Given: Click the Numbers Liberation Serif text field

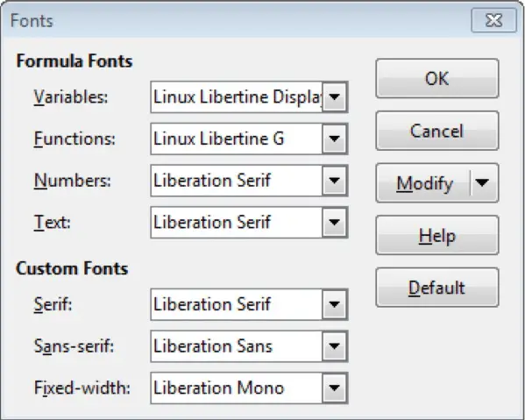Looking at the screenshot, I should 237,181.
